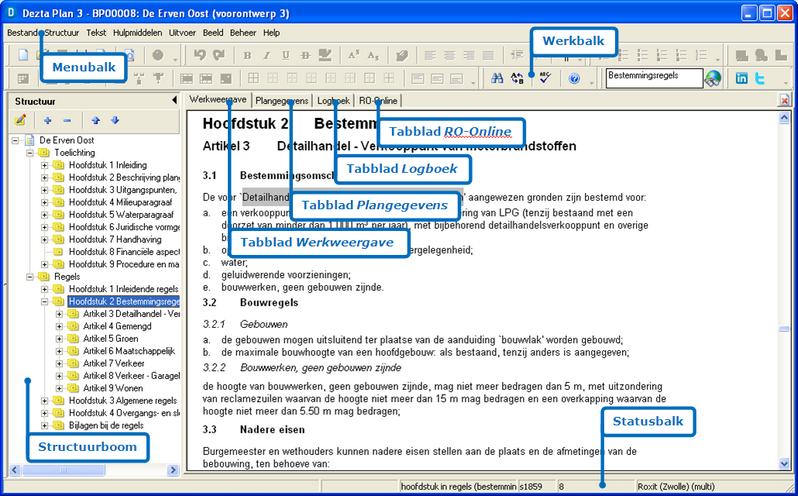Viewport: 798px width, 496px height.
Task: Select Artikel 7 Verkeer in tree
Action: [113, 363]
